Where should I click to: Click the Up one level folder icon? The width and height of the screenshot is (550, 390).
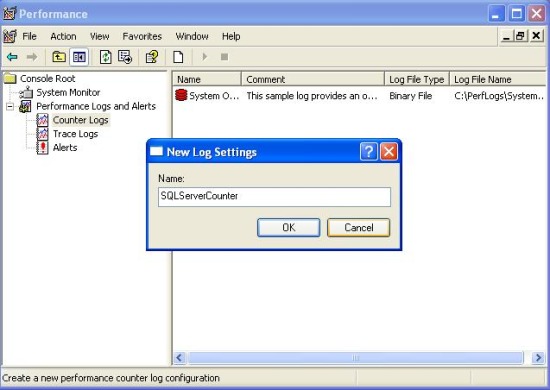tap(59, 57)
